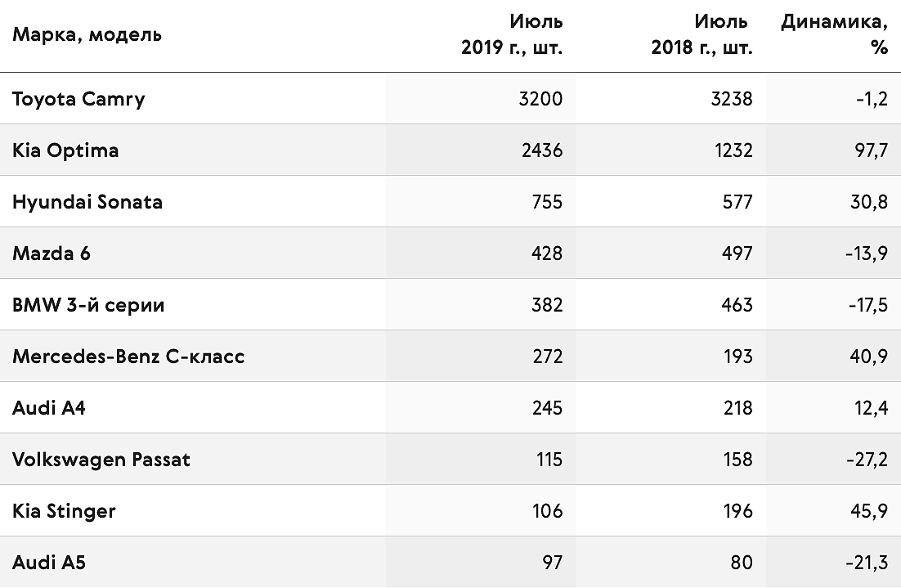Click the 'Июль 2018 г., шт.' column header
Viewport: 901px width, 588px height.
click(702, 34)
